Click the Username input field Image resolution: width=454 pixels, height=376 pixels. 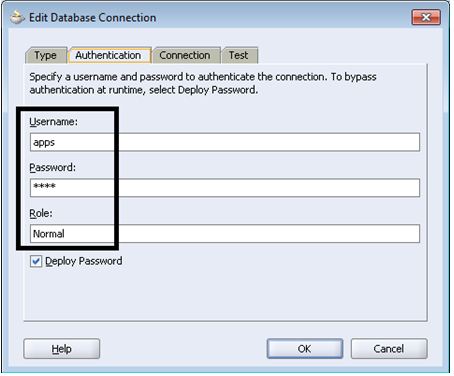(225, 142)
